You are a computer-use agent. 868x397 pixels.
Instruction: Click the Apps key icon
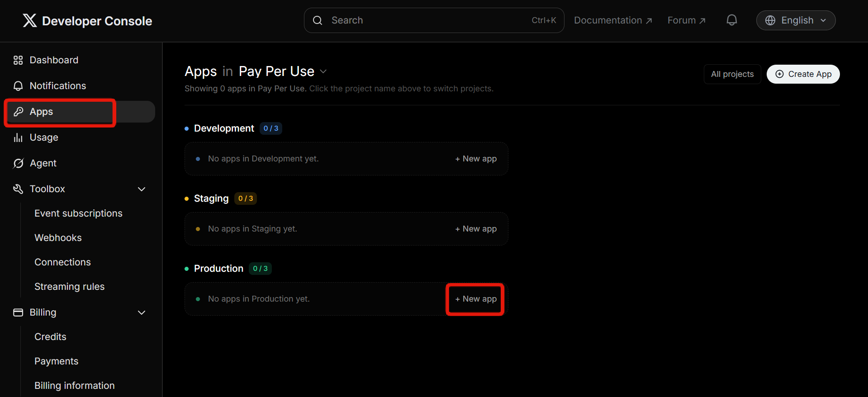(18, 112)
